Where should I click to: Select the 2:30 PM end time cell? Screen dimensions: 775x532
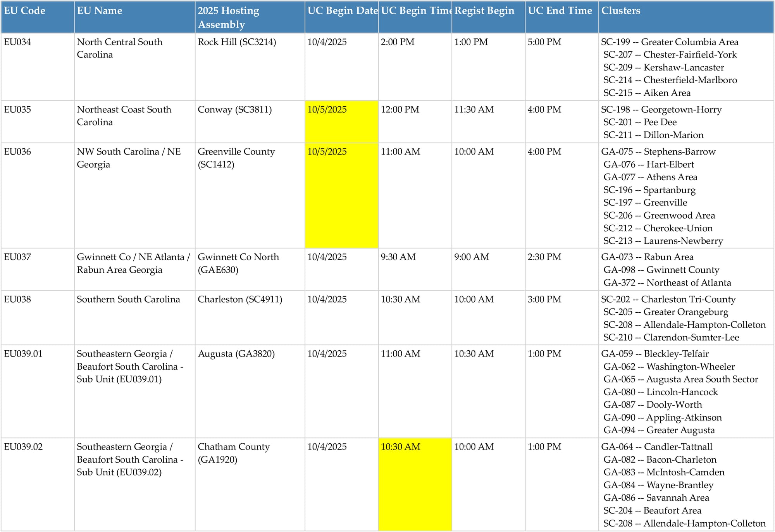[544, 257]
